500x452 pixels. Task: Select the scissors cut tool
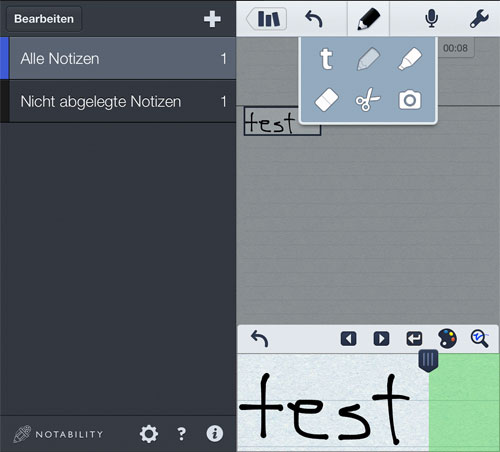click(368, 100)
